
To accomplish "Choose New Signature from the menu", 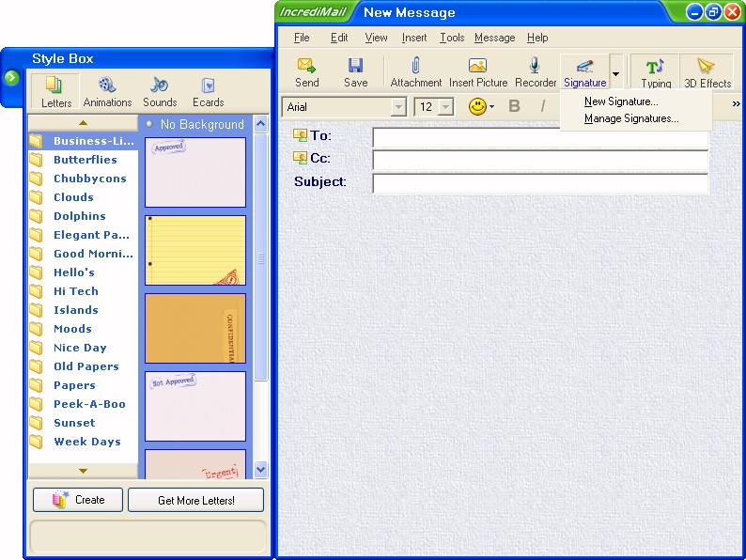I will (621, 101).
